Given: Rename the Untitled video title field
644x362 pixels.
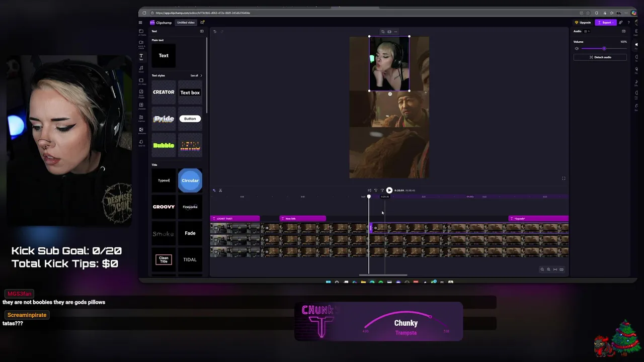Looking at the screenshot, I should [186, 23].
